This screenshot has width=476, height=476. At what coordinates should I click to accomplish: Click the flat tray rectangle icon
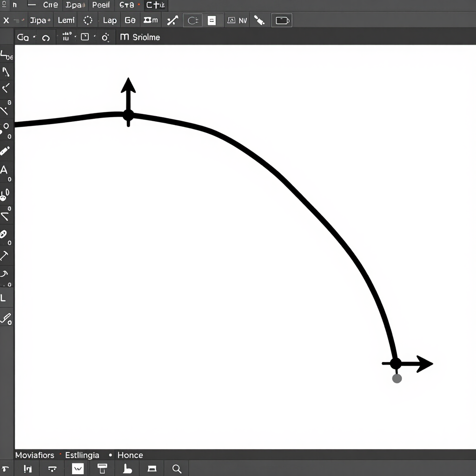pos(152,469)
